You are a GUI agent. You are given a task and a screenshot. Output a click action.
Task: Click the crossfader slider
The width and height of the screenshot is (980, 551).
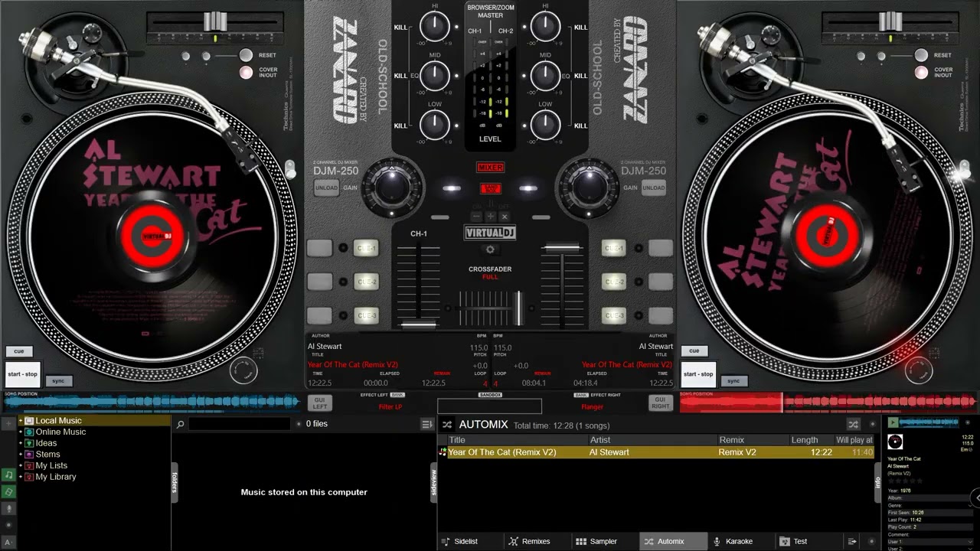pyautogui.click(x=518, y=308)
